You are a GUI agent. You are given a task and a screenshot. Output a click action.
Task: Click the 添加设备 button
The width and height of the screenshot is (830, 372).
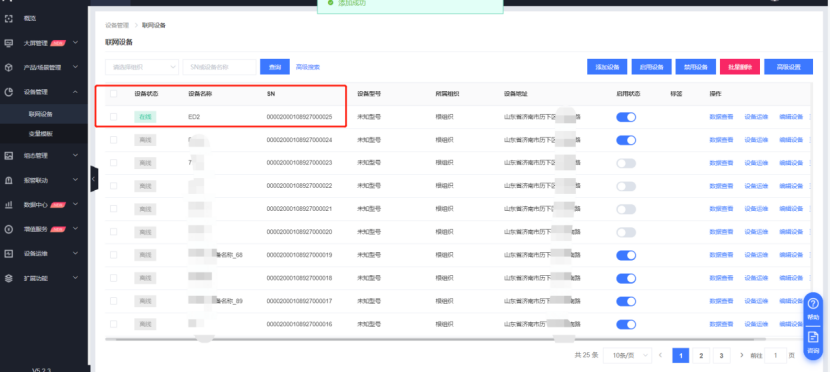coord(607,67)
